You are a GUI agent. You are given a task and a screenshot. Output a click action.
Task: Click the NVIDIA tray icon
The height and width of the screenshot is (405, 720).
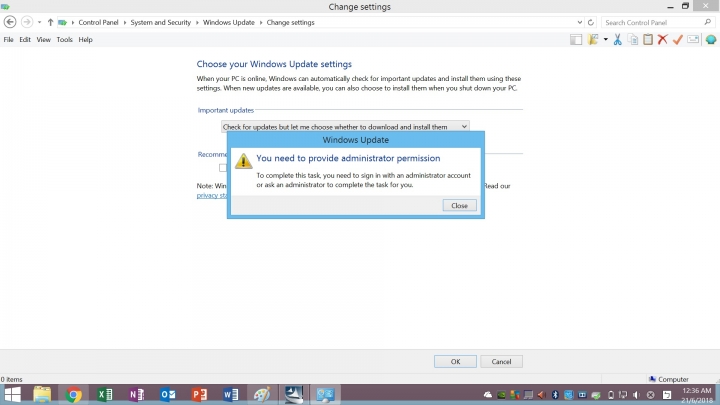coord(501,395)
